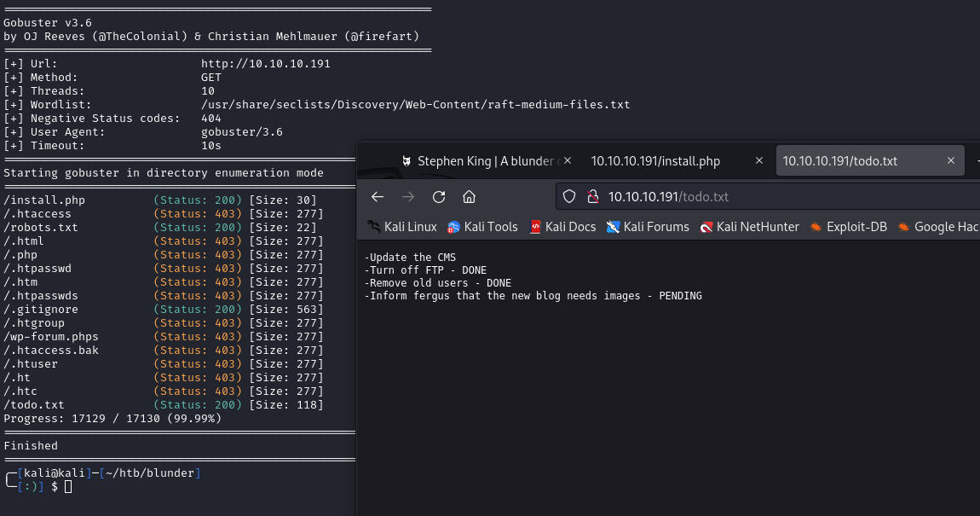
Task: Open the Kali Tools bookmark
Action: coord(482,227)
